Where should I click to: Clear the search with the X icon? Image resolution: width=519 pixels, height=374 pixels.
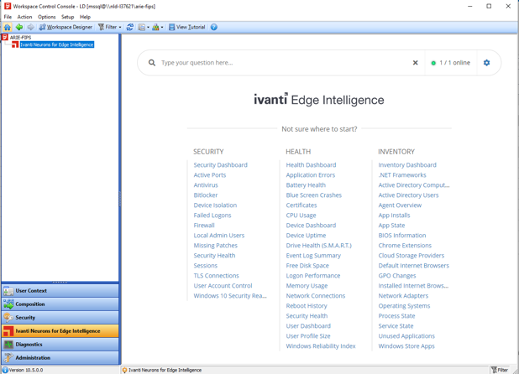[415, 63]
